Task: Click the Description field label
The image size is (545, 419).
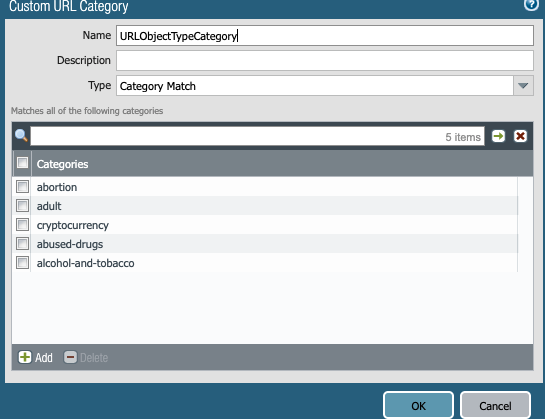Action: [x=84, y=60]
